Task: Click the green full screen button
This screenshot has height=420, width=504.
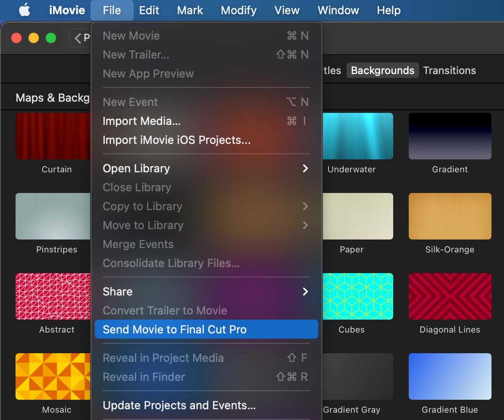Action: point(51,38)
